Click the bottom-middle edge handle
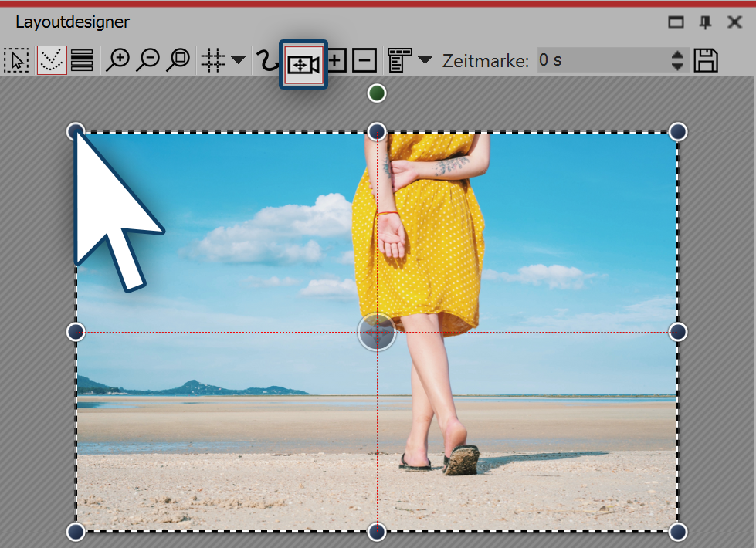This screenshot has height=548, width=756. [377, 532]
